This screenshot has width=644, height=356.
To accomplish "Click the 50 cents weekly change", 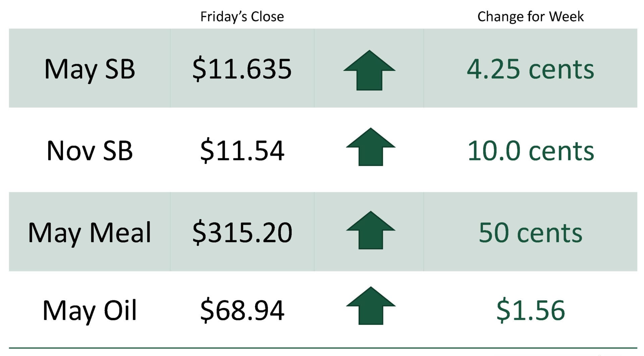I will [530, 233].
